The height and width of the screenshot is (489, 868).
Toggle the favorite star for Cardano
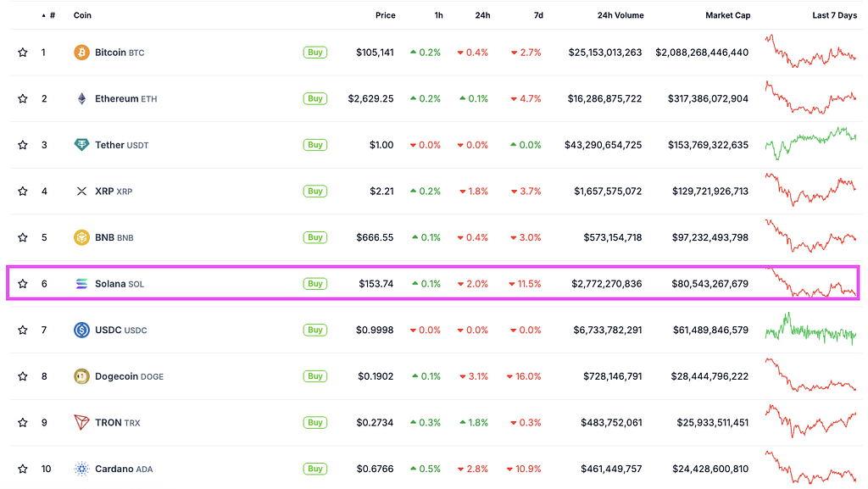(23, 469)
